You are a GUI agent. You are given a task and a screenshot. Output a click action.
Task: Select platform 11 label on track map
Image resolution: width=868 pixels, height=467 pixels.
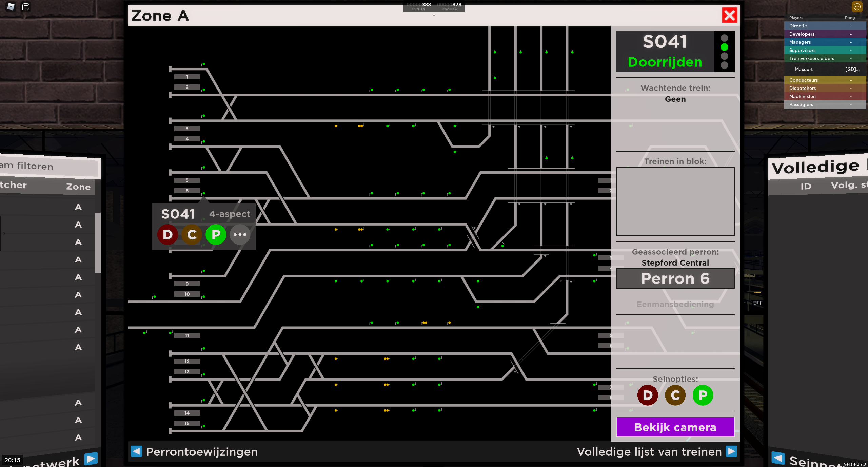[187, 335]
